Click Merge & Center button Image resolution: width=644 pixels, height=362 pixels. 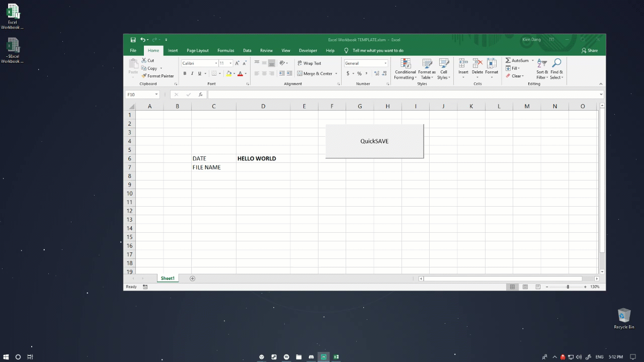pos(314,73)
